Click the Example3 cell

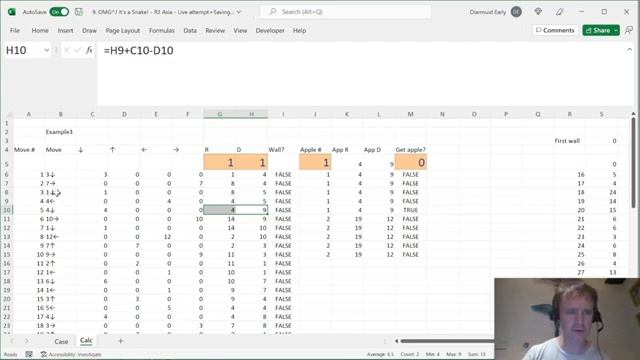(60, 132)
